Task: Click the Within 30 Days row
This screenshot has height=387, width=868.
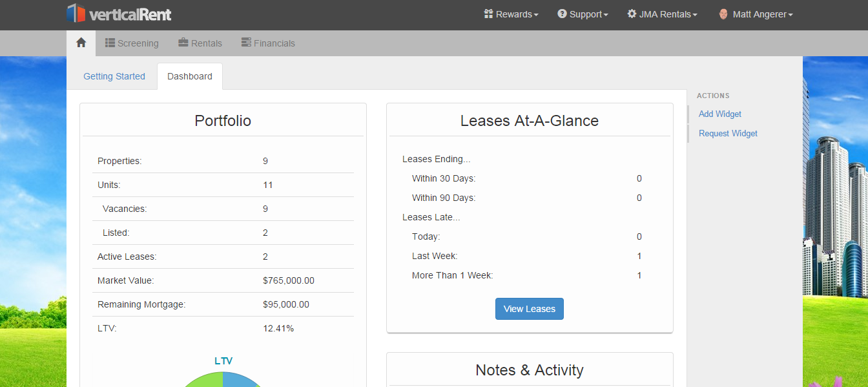Action: click(530, 178)
